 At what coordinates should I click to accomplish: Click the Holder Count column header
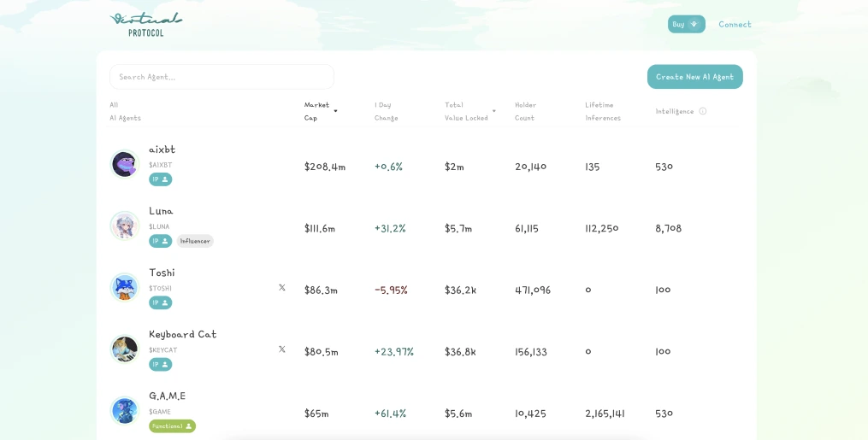point(525,111)
